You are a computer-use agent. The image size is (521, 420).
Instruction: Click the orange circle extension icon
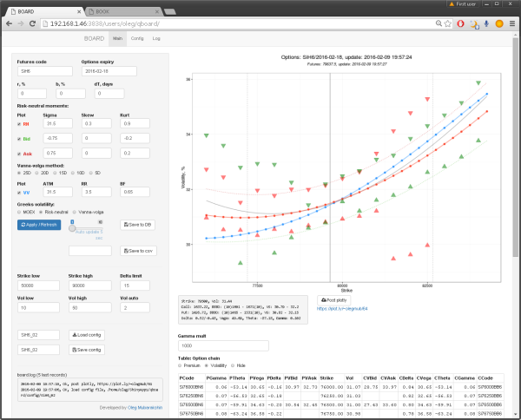pyautogui.click(x=499, y=23)
